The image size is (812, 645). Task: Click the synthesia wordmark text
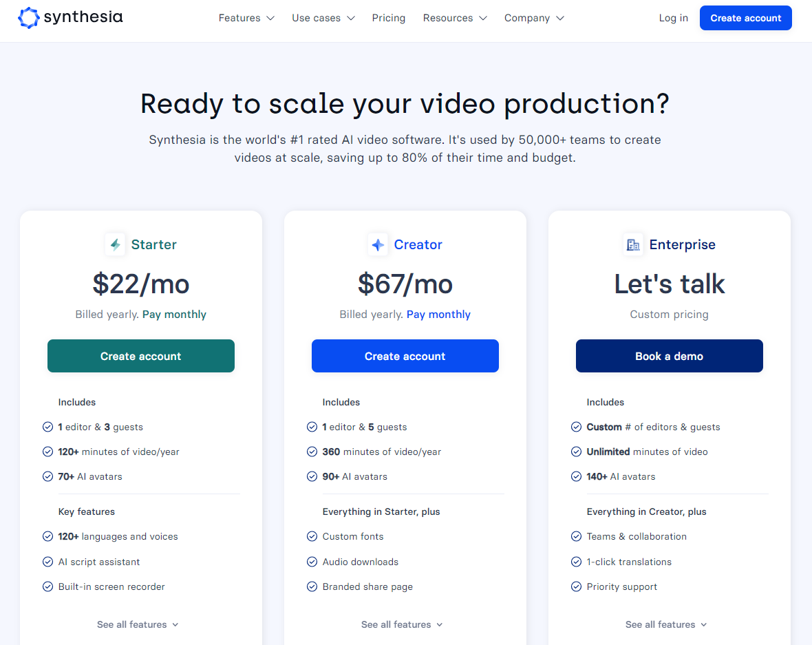(x=83, y=17)
